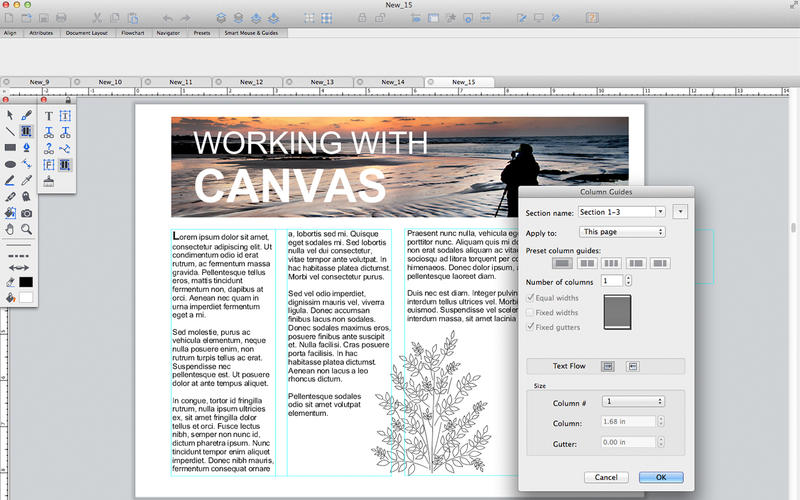This screenshot has width=800, height=500.
Task: Select the text flow arrow tool
Action: point(65,148)
